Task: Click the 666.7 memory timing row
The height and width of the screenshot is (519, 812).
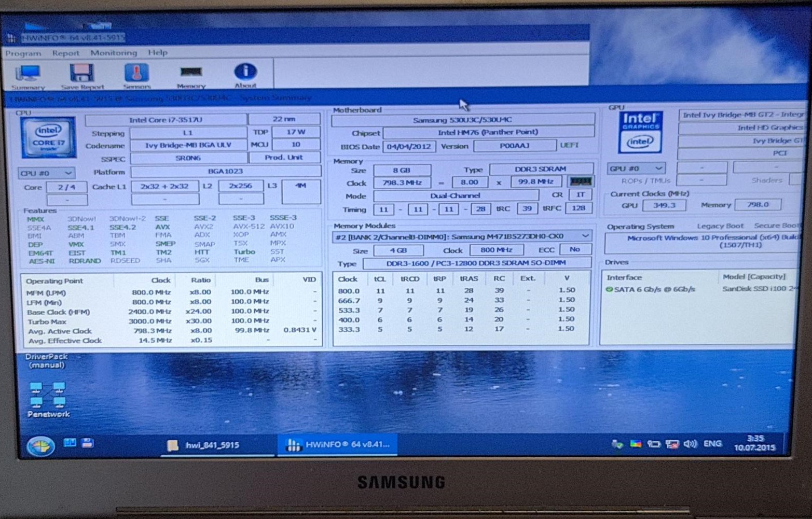Action: point(461,300)
